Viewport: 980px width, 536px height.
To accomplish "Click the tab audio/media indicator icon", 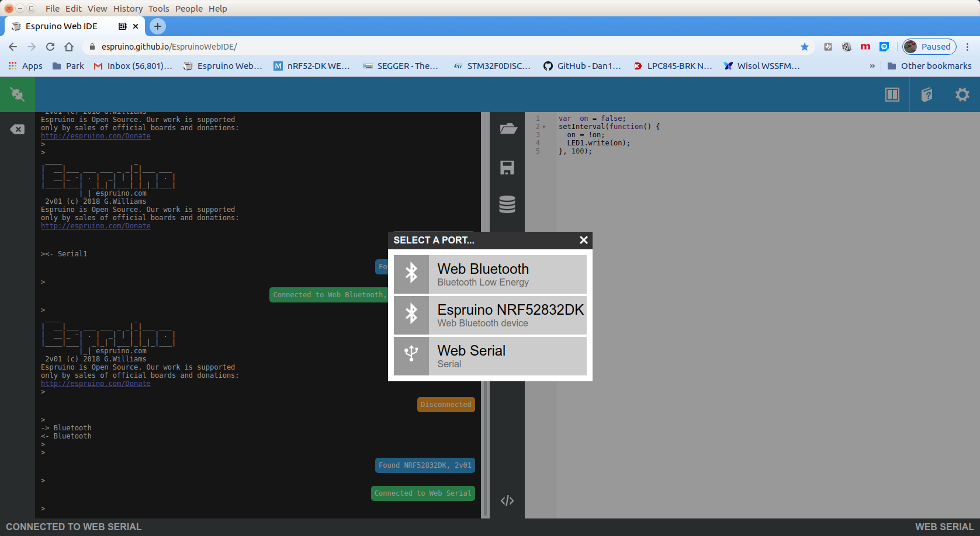I will (x=122, y=26).
